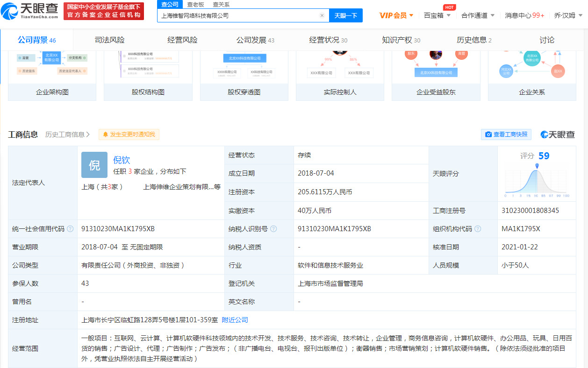The width and height of the screenshot is (588, 368).
Task: Open the 讨论 tab
Action: (547, 40)
